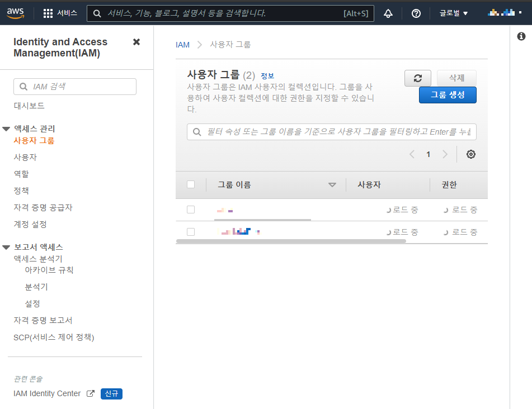
Task: Open the help question mark icon
Action: (x=416, y=13)
